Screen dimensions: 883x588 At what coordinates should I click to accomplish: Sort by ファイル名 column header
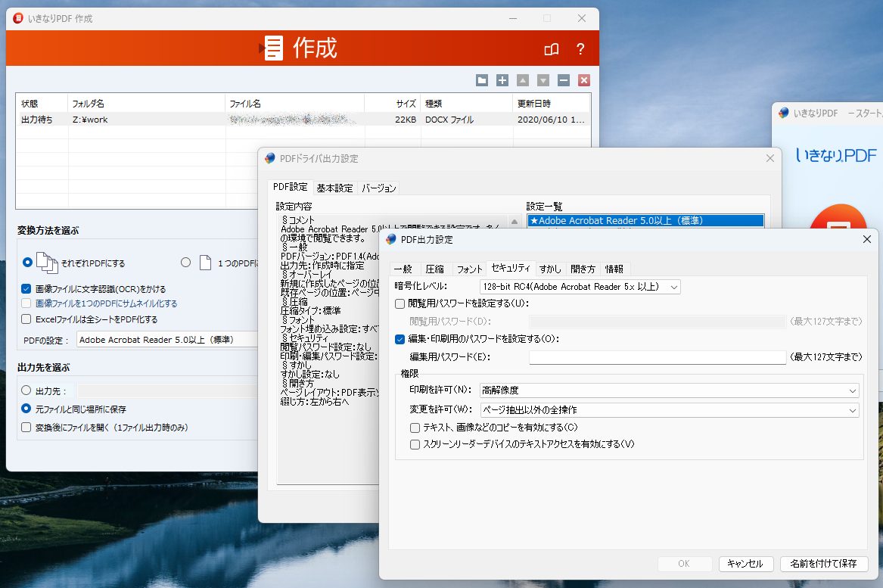(294, 104)
